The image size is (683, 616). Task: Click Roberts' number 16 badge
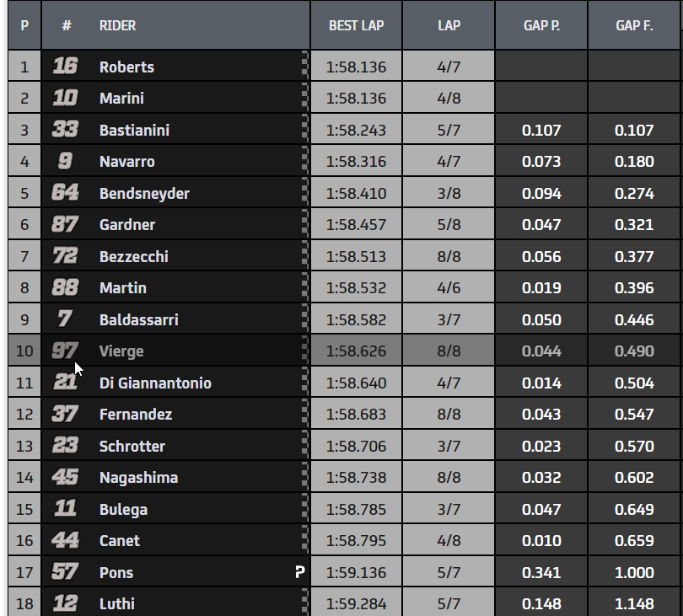pyautogui.click(x=65, y=67)
